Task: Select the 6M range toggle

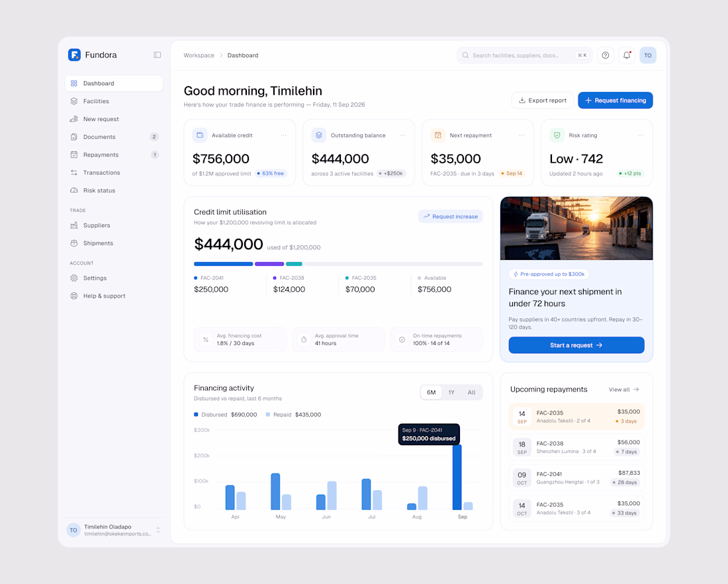Action: [x=432, y=392]
